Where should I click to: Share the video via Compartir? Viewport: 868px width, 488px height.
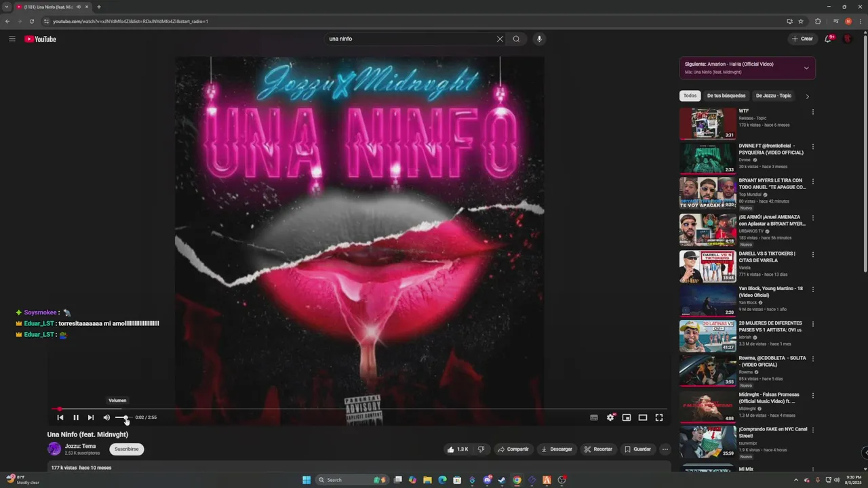[513, 449]
